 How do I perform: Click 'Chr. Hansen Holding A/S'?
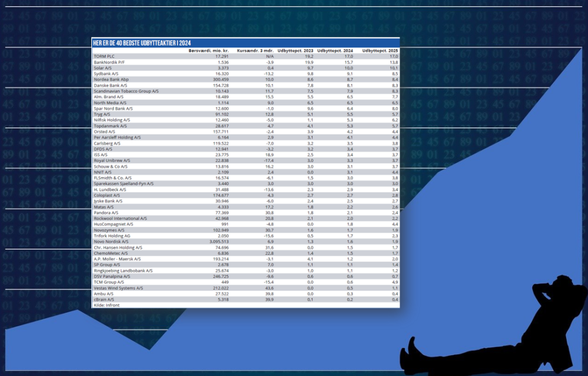coord(118,248)
